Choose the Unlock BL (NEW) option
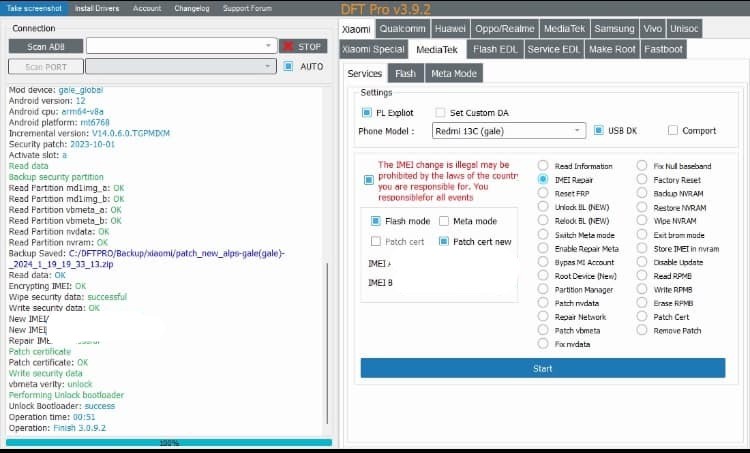Screen dimensions: 750x453 pos(543,207)
